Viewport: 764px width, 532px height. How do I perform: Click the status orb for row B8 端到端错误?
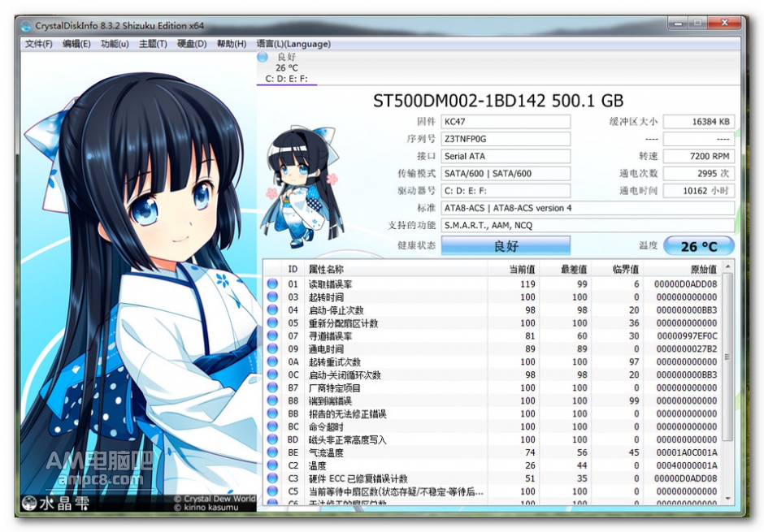pos(272,400)
